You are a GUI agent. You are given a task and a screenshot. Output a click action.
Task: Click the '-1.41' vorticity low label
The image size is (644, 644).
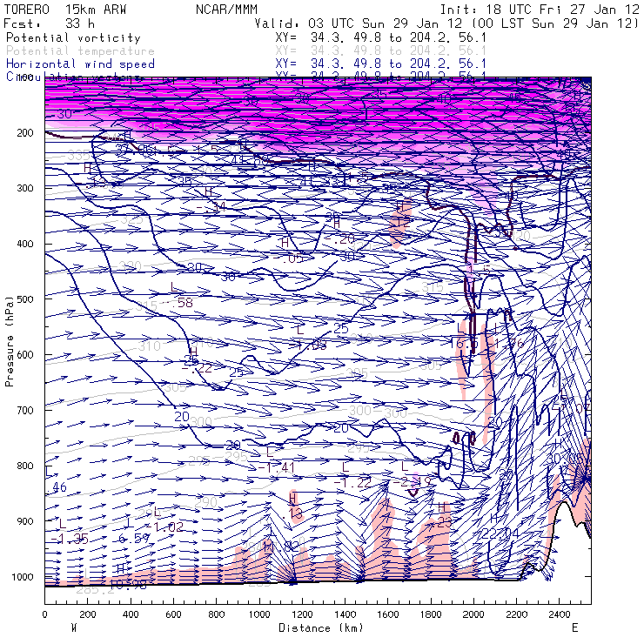tap(277, 467)
